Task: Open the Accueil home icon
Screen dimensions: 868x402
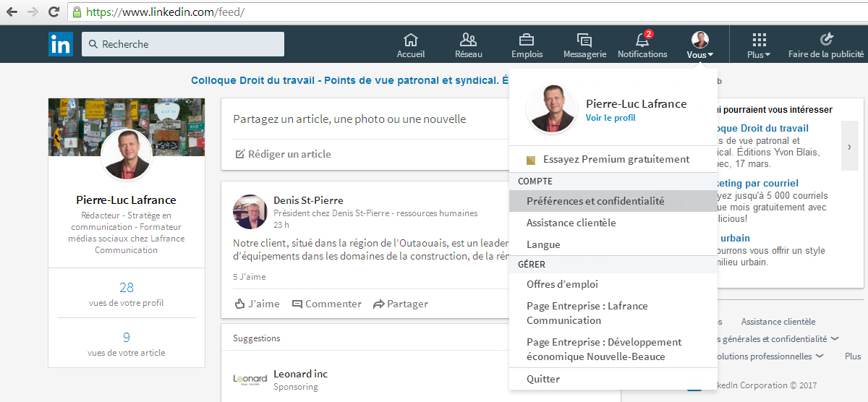Action: tap(411, 40)
